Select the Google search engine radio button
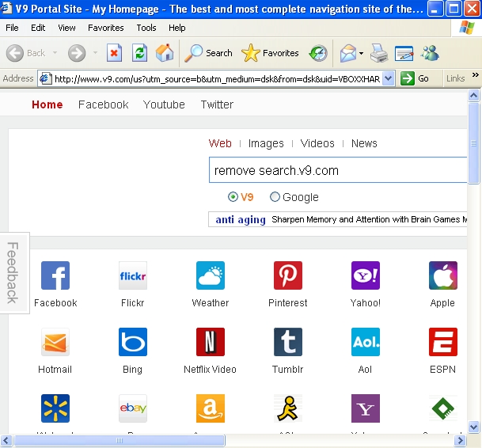The height and width of the screenshot is (448, 482). pos(275,197)
